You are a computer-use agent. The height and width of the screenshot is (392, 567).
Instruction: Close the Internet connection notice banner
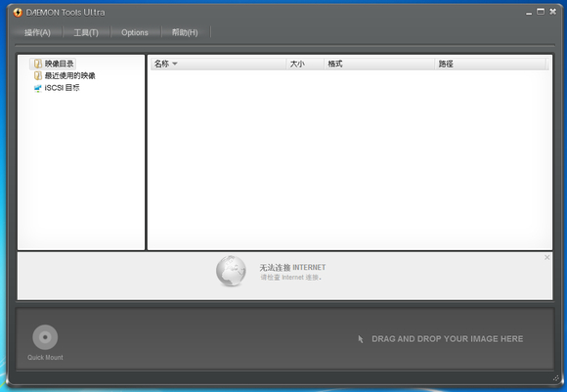pos(546,257)
